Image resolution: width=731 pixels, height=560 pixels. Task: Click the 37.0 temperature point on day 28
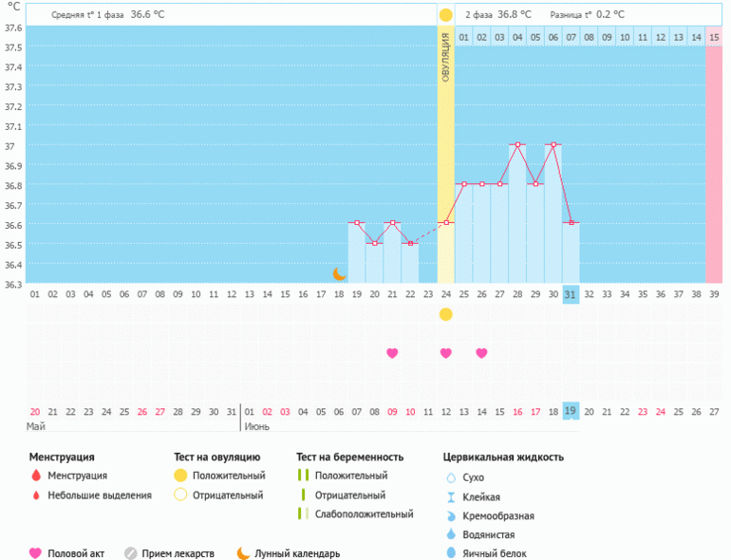pos(516,145)
